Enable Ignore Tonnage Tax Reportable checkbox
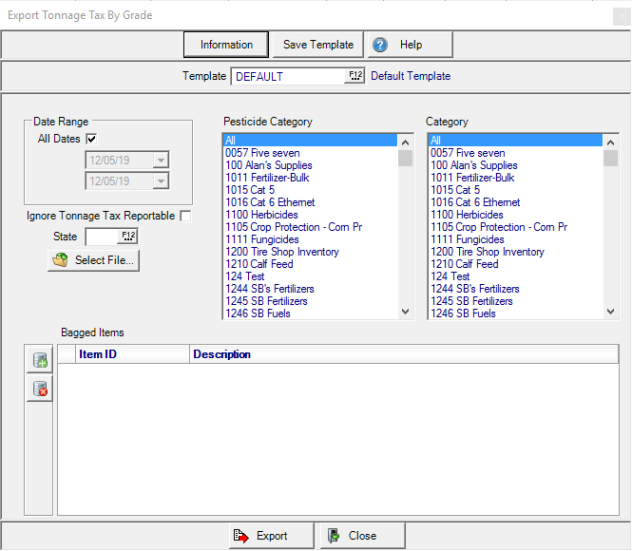Viewport: 632px width, 551px height. click(x=185, y=216)
